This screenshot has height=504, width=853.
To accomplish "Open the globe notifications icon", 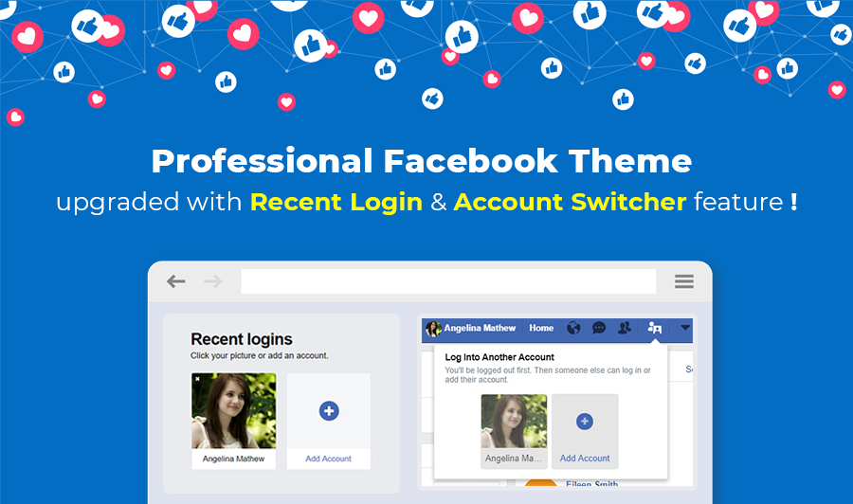I will click(573, 329).
